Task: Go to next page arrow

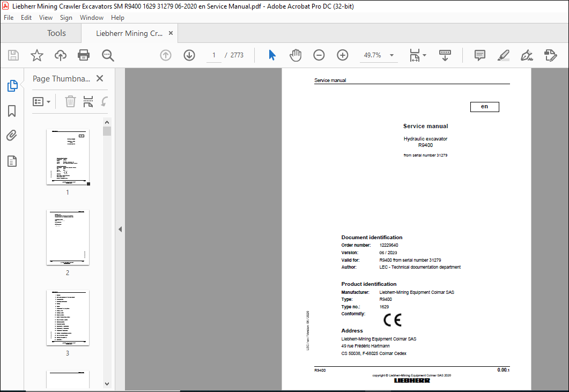Action: [x=189, y=55]
